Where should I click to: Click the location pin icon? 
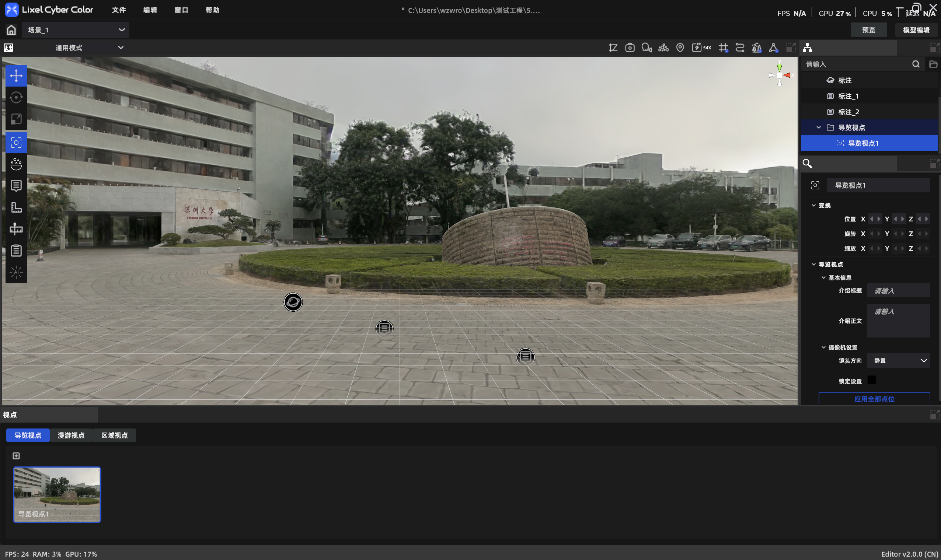pyautogui.click(x=680, y=48)
